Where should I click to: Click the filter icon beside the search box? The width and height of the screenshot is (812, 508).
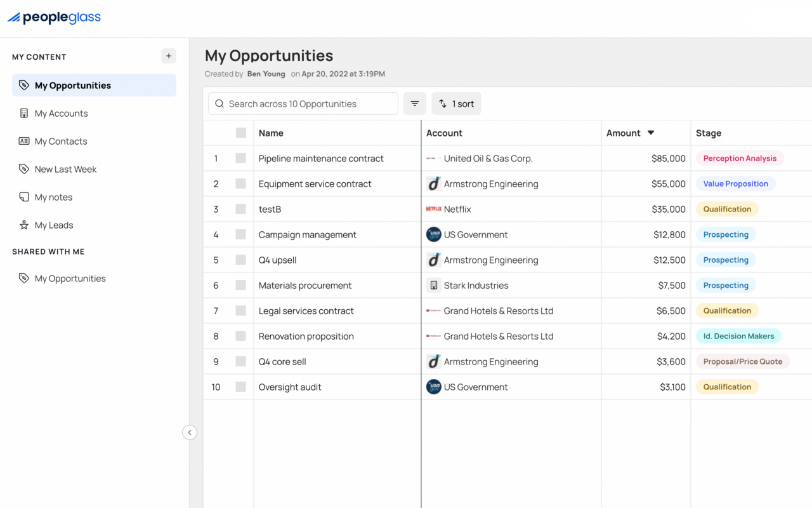point(414,104)
